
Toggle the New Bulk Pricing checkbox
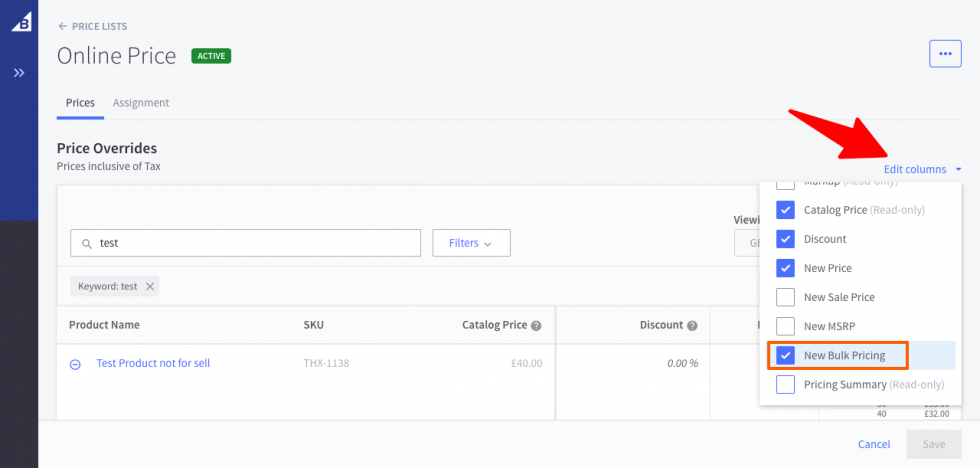pyautogui.click(x=786, y=355)
